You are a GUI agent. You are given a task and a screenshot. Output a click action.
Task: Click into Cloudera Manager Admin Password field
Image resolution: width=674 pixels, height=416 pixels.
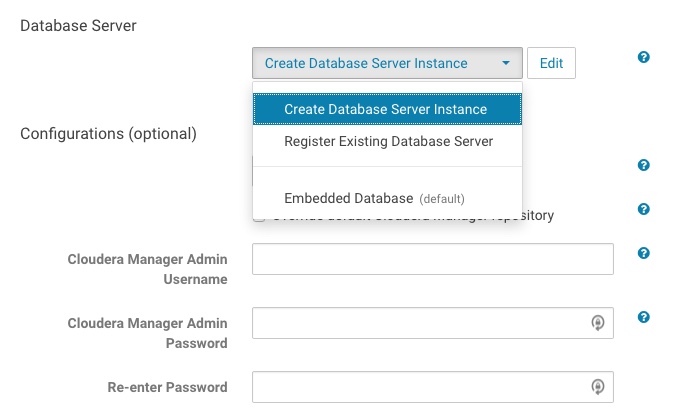click(x=420, y=323)
